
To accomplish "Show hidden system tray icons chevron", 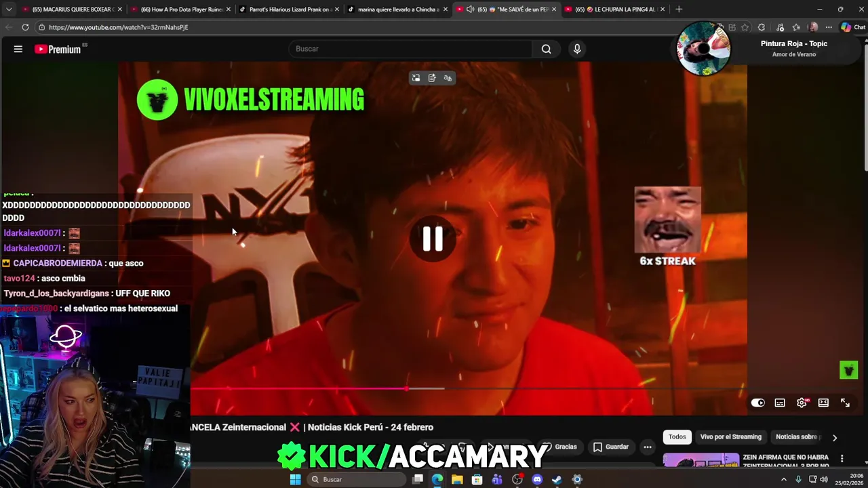I will coord(784,479).
